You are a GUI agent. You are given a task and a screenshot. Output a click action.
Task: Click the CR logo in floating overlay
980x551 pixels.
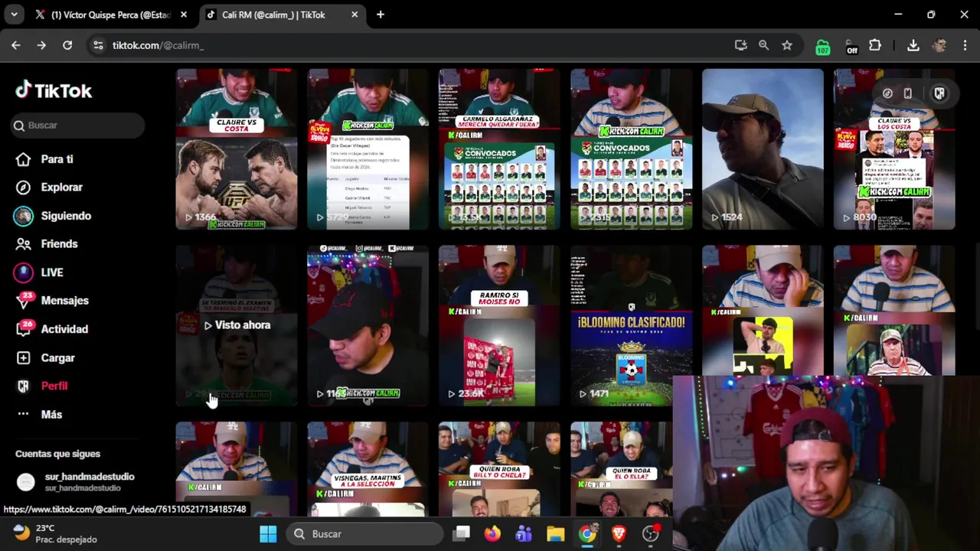(939, 93)
